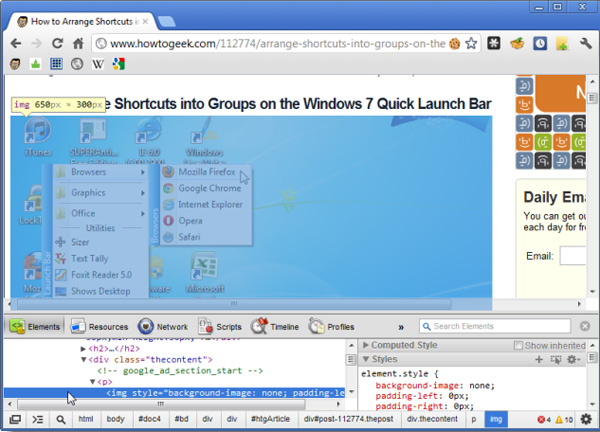Viewport: 600px width, 432px height.
Task: Click the browser Reload button
Action: pyautogui.click(x=58, y=44)
